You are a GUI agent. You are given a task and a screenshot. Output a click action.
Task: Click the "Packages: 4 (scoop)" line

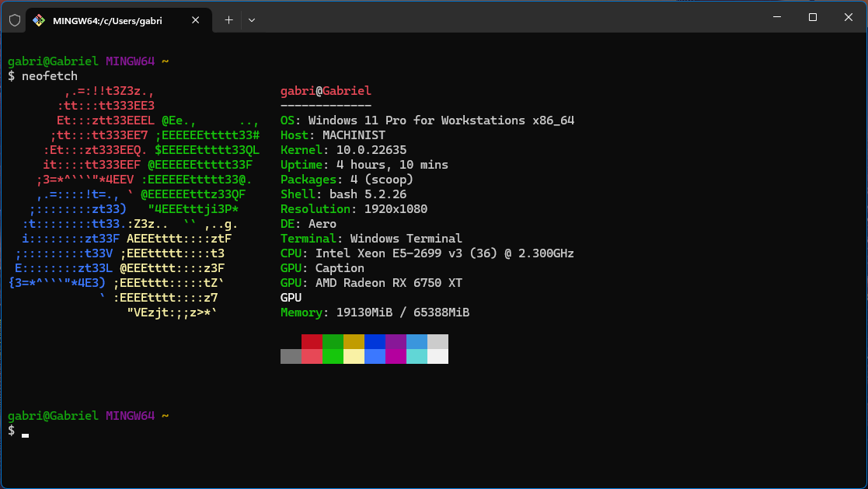point(347,180)
